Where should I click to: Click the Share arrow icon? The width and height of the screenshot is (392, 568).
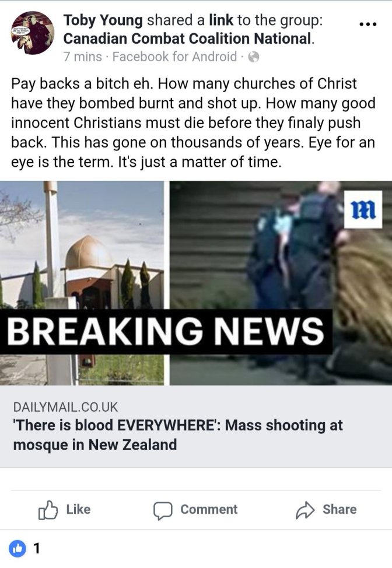[x=305, y=510]
